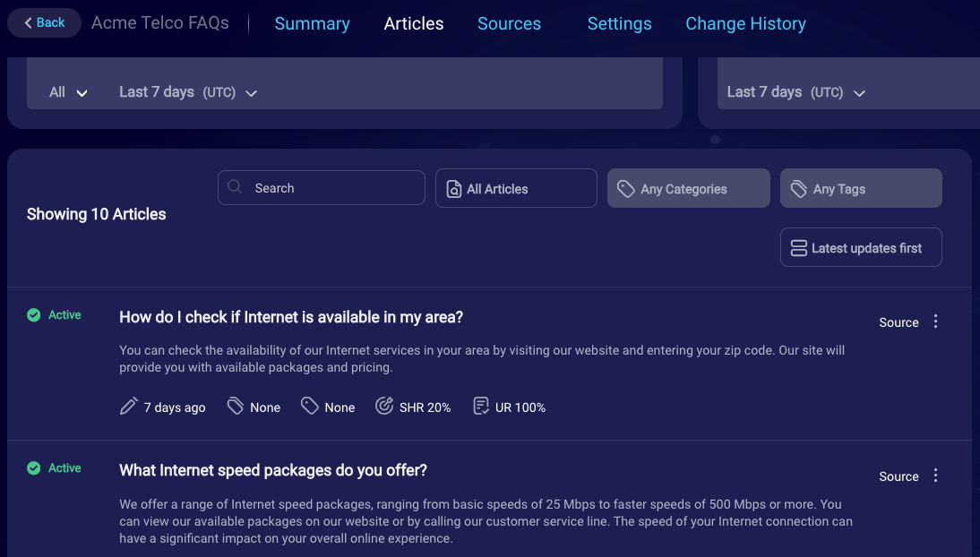
Task: Open the Change History tab
Action: point(745,23)
